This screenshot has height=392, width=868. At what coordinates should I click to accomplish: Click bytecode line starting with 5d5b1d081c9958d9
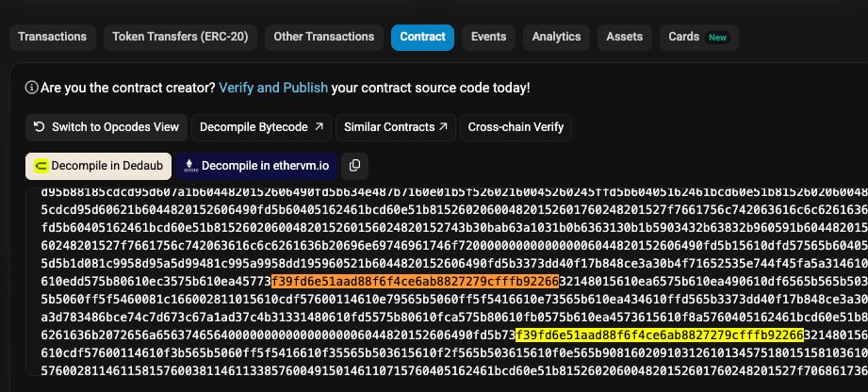(x=454, y=265)
